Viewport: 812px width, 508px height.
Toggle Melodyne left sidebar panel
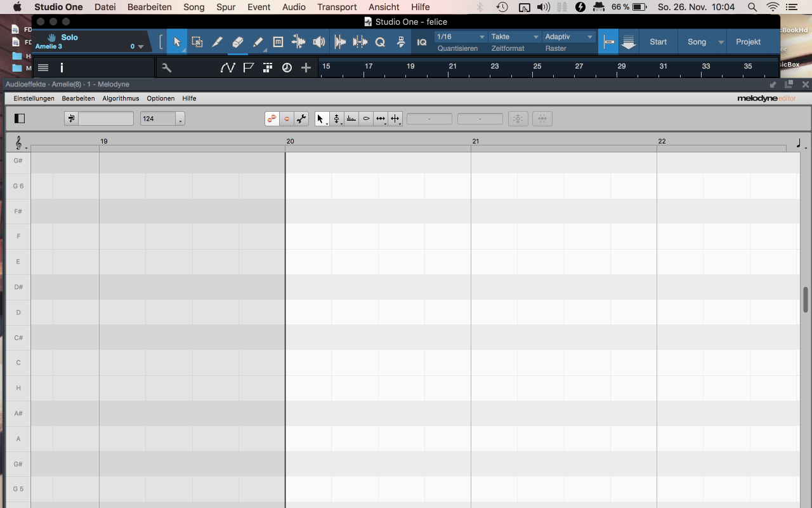20,119
